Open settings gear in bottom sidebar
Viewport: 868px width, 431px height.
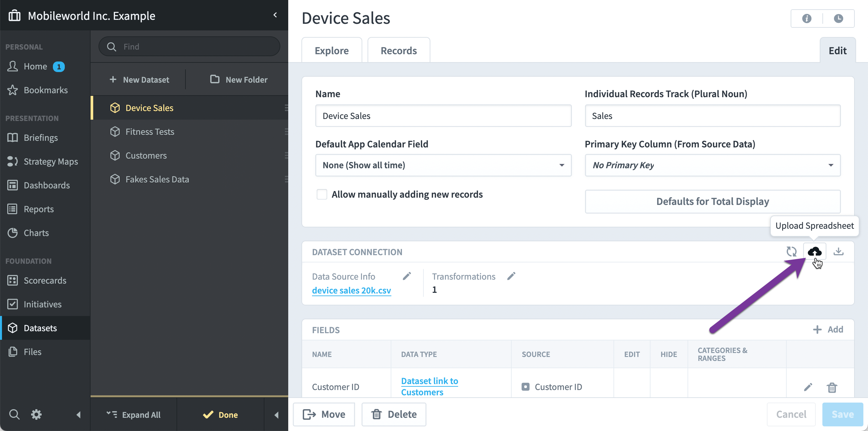point(36,414)
